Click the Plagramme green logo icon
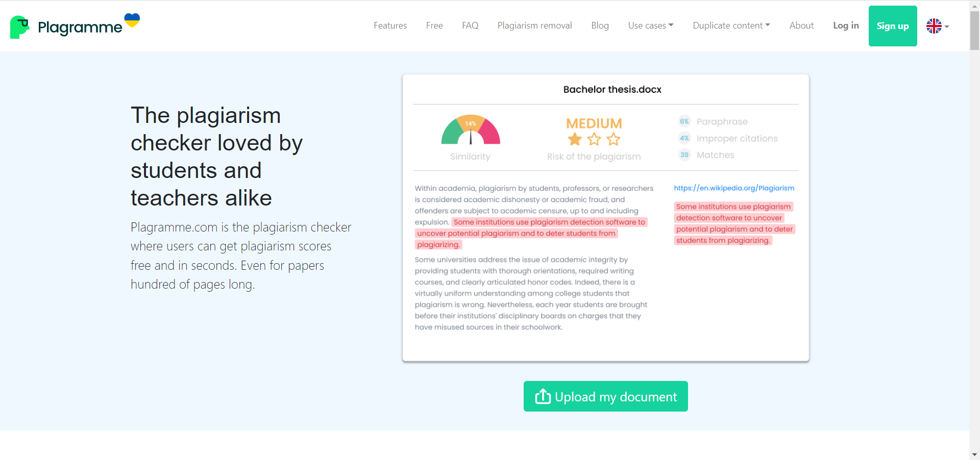This screenshot has width=980, height=460. [19, 27]
